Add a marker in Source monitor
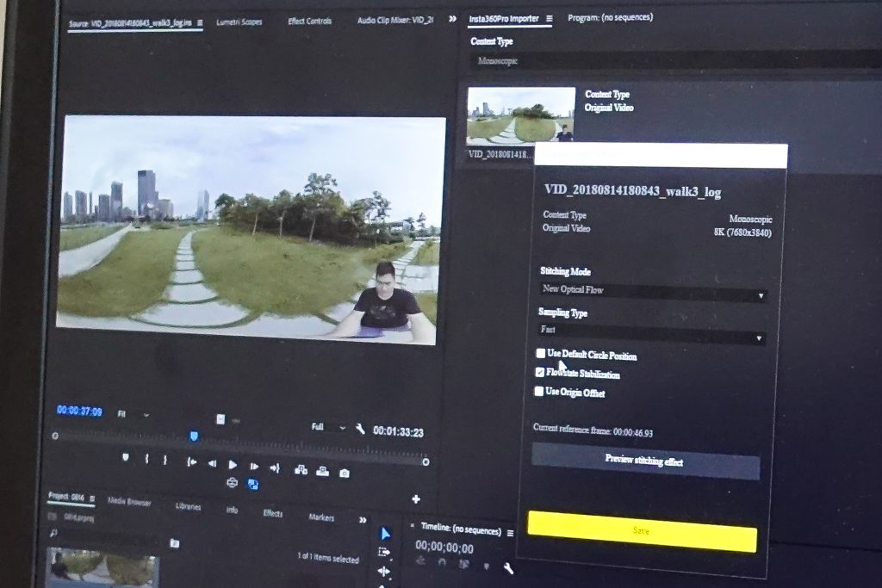The width and height of the screenshot is (882, 588). pos(126,457)
